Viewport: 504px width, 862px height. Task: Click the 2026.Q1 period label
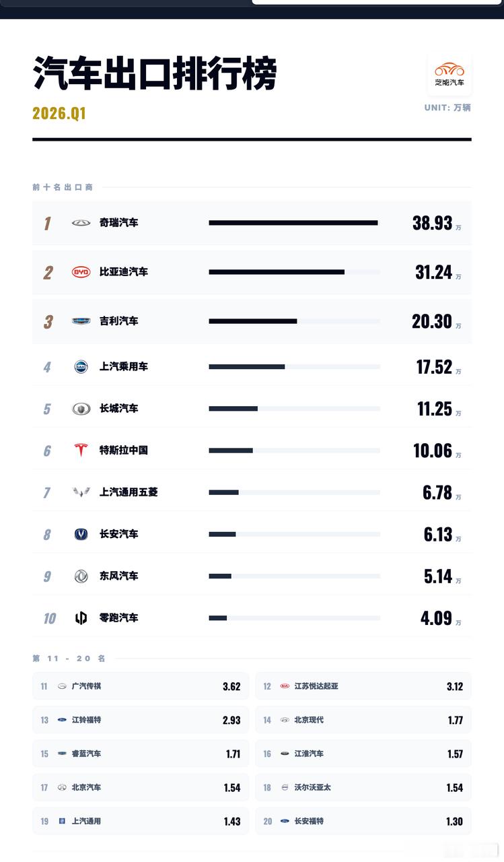pyautogui.click(x=59, y=113)
